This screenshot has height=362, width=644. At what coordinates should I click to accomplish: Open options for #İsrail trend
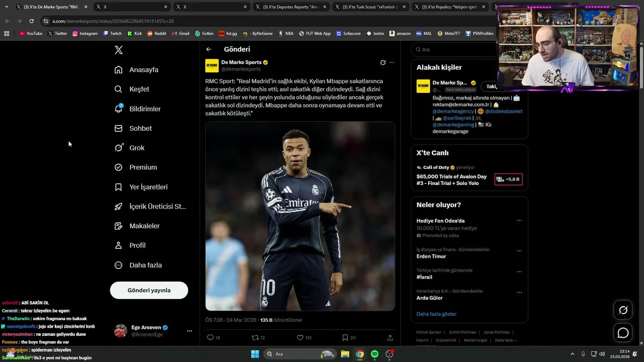(x=519, y=271)
